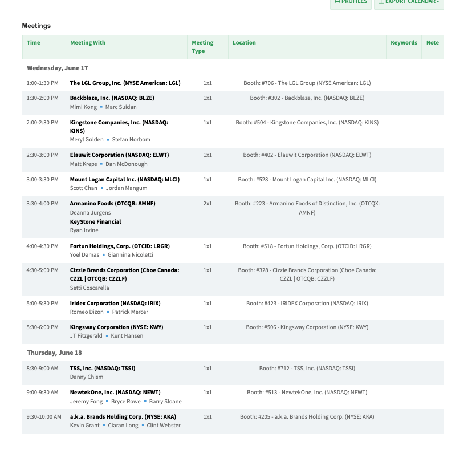
Task: Select attendee Matt Kreps
Action: click(x=83, y=164)
